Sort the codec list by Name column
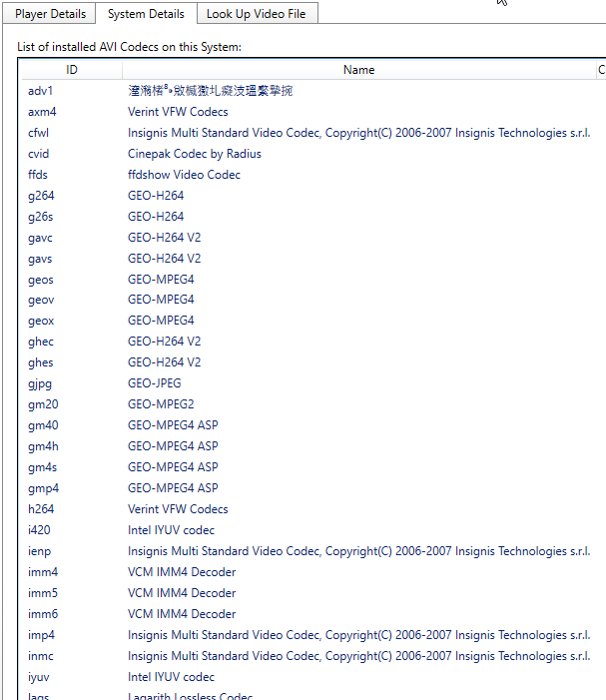 (x=358, y=70)
